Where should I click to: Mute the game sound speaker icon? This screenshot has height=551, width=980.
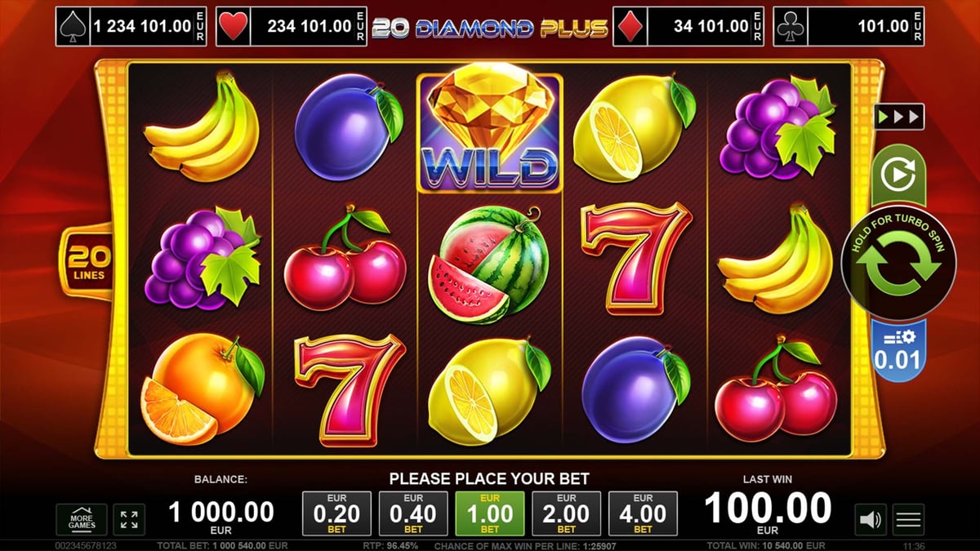[x=871, y=519]
